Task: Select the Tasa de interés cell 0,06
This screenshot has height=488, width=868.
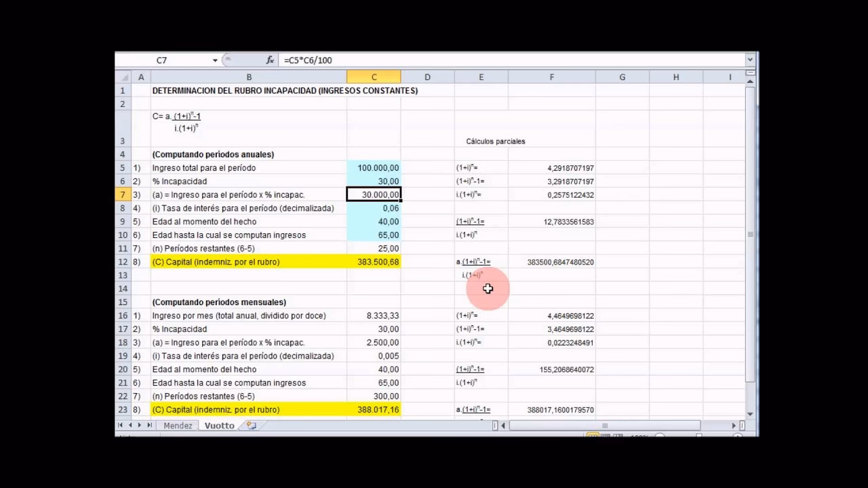Action: tap(374, 208)
